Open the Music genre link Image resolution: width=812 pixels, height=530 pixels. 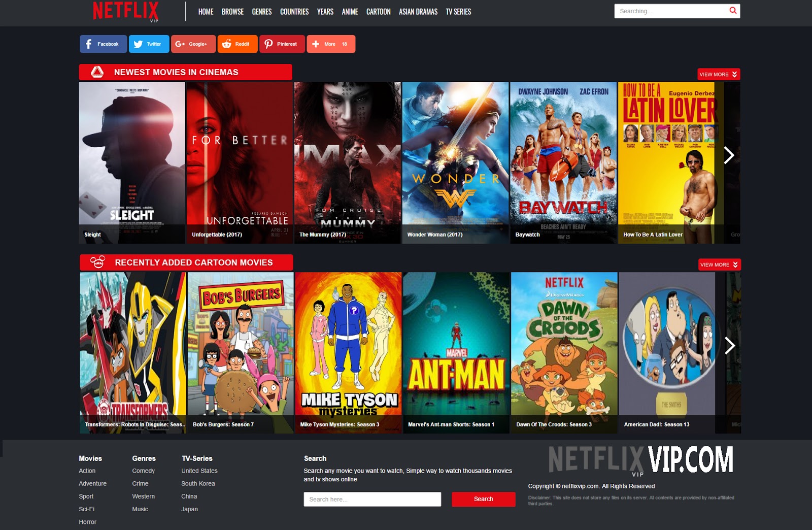click(x=140, y=509)
